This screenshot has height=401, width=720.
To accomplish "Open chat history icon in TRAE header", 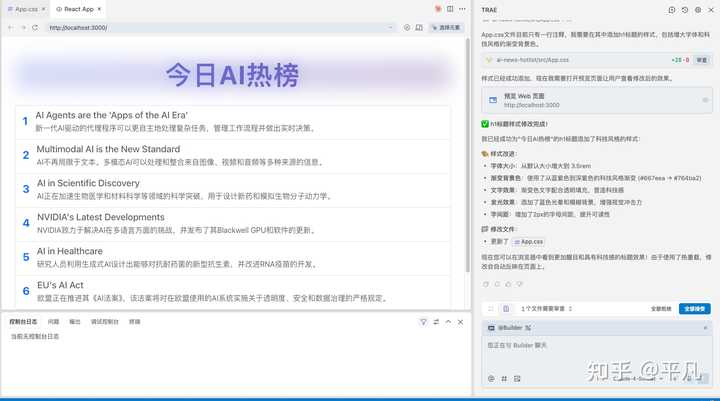I will (x=685, y=10).
